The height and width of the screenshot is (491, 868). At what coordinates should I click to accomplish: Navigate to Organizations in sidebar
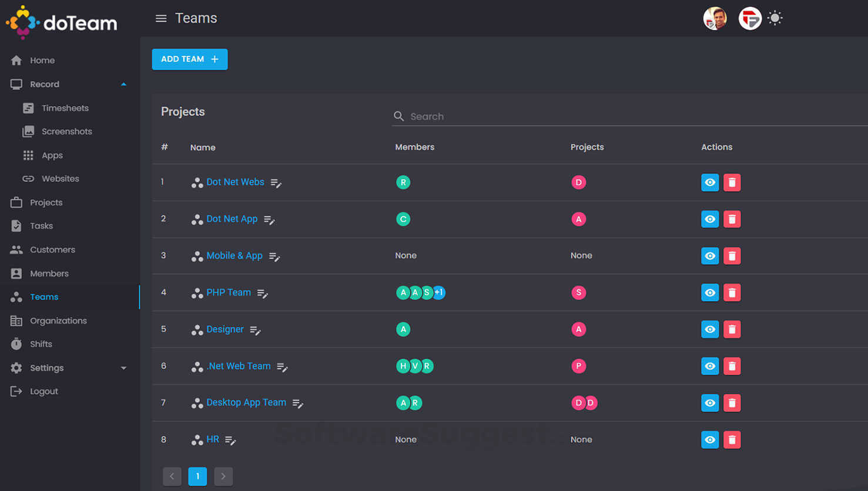pos(58,321)
